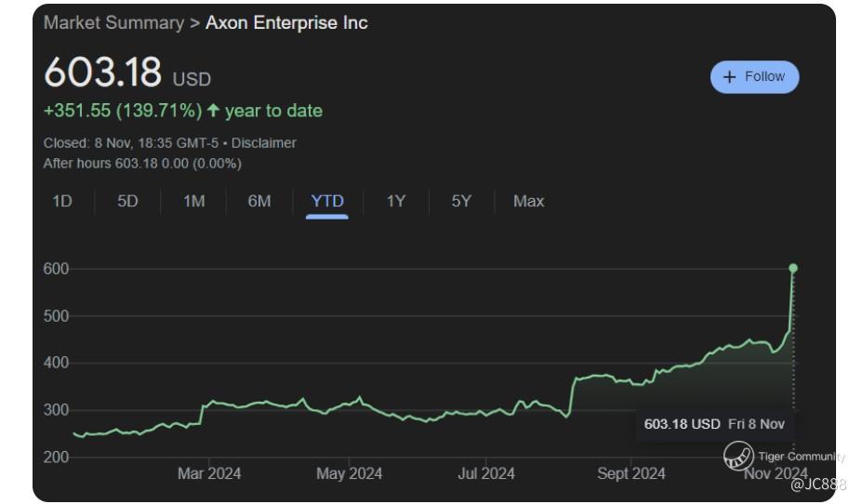Screen dimensions: 863x504
Task: Select the YTD tab
Action: (327, 201)
